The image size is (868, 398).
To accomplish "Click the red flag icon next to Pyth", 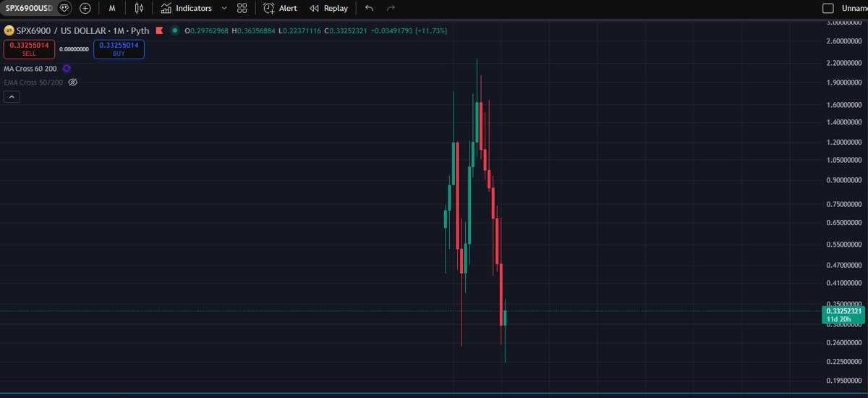I will (159, 30).
